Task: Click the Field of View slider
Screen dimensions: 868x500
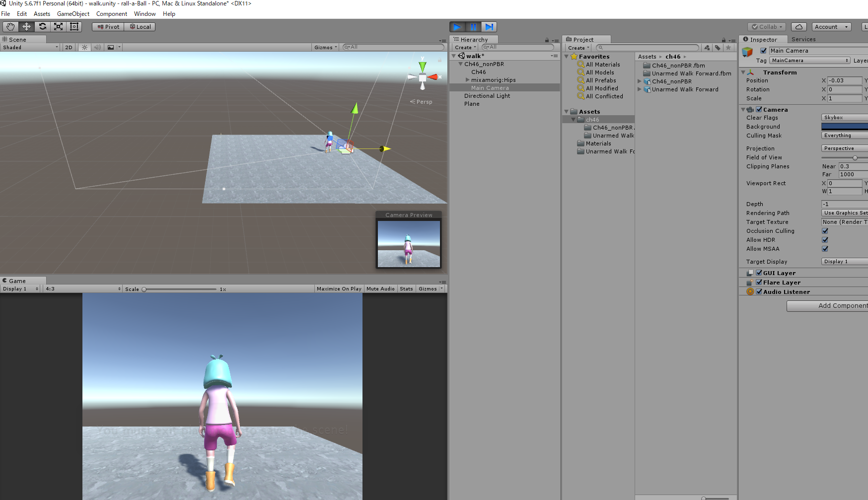Action: pos(844,158)
